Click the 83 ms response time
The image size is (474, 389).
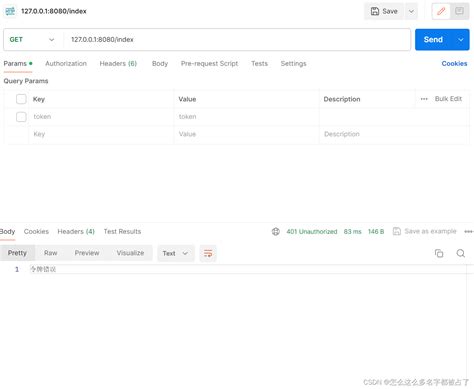pos(352,231)
